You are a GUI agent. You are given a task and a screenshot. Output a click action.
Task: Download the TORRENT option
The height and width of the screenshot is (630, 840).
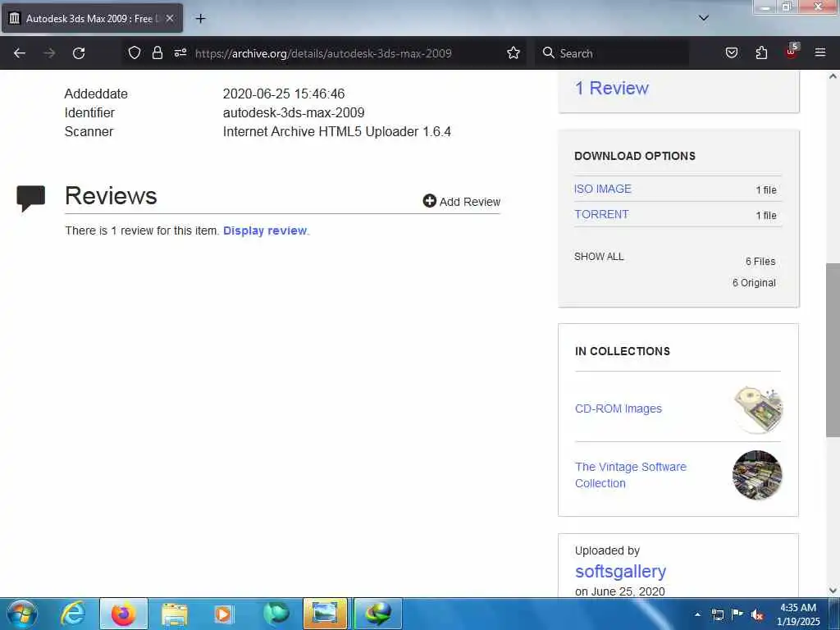(x=601, y=214)
